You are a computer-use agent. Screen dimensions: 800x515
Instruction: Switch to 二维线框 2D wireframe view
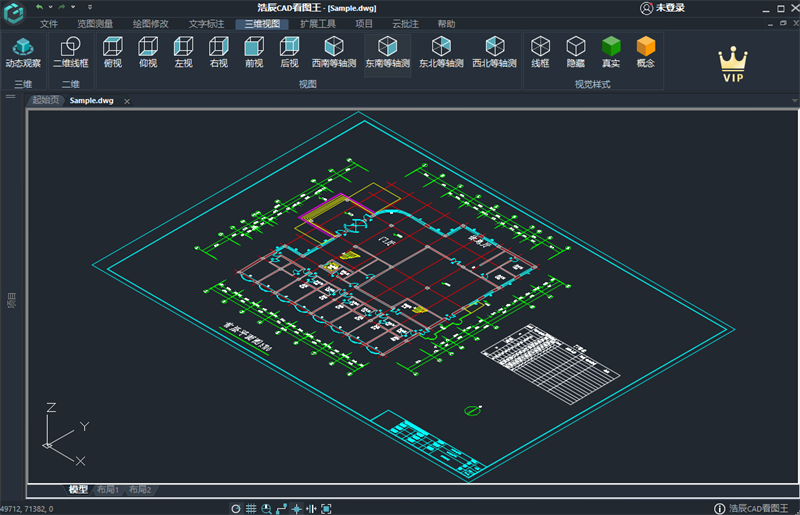(x=70, y=51)
